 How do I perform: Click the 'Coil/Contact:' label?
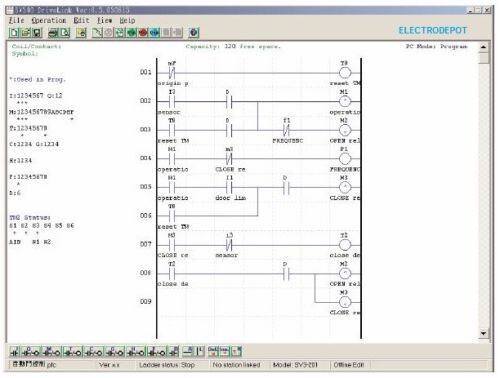[x=37, y=46]
